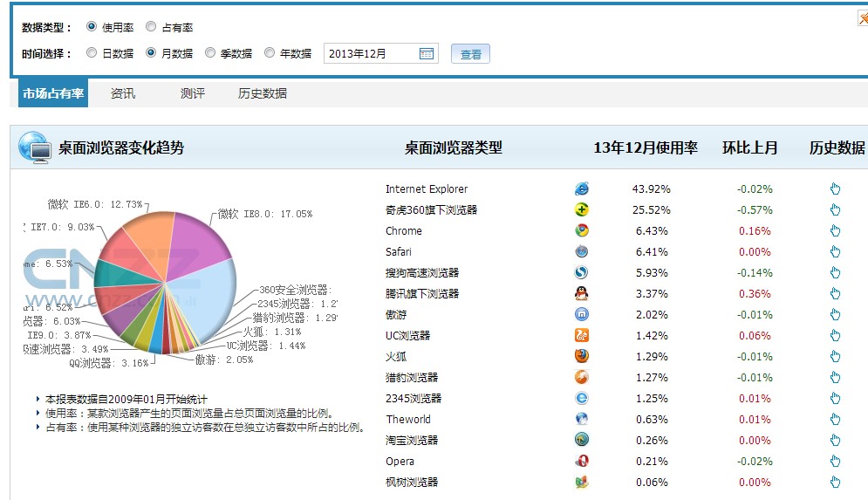Click the 2013年12月 date input field
This screenshot has width=868, height=500.
(381, 54)
